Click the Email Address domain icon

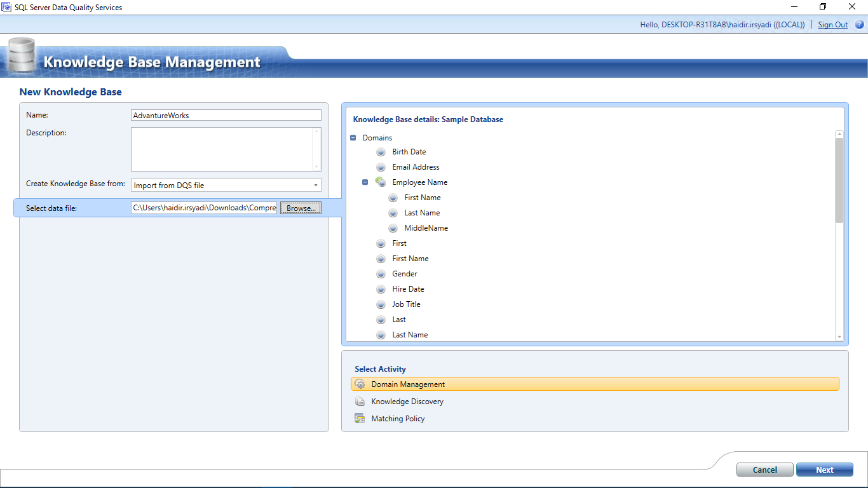[x=381, y=166]
